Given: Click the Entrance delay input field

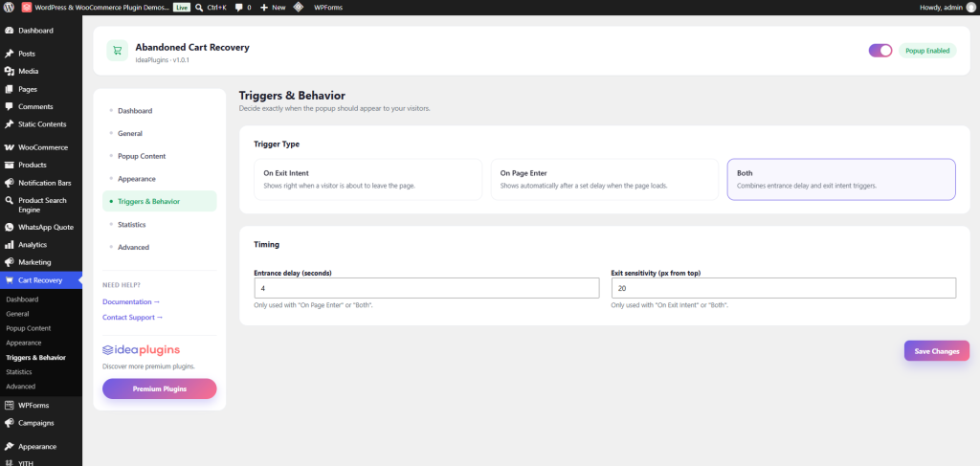Looking at the screenshot, I should 426,288.
